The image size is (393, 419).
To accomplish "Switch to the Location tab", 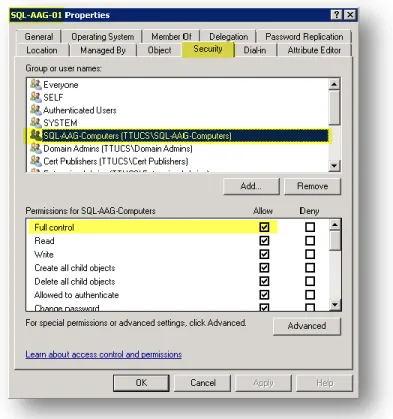I will [42, 50].
